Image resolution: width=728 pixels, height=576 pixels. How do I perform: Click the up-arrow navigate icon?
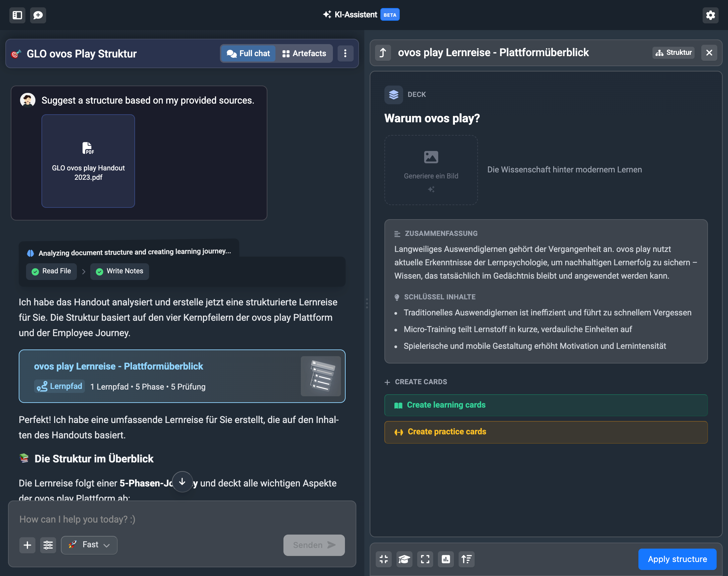[x=383, y=52]
